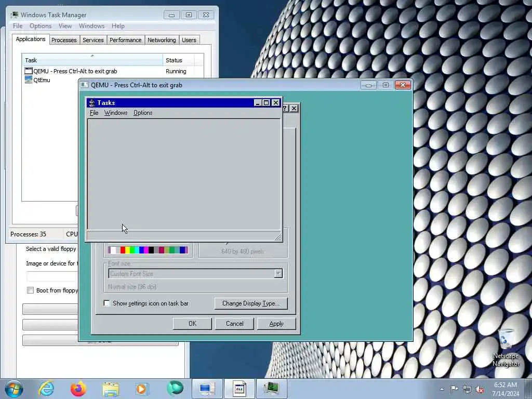Click the green round app icon on taskbar
Screen dimensions: 532x399
click(175, 389)
